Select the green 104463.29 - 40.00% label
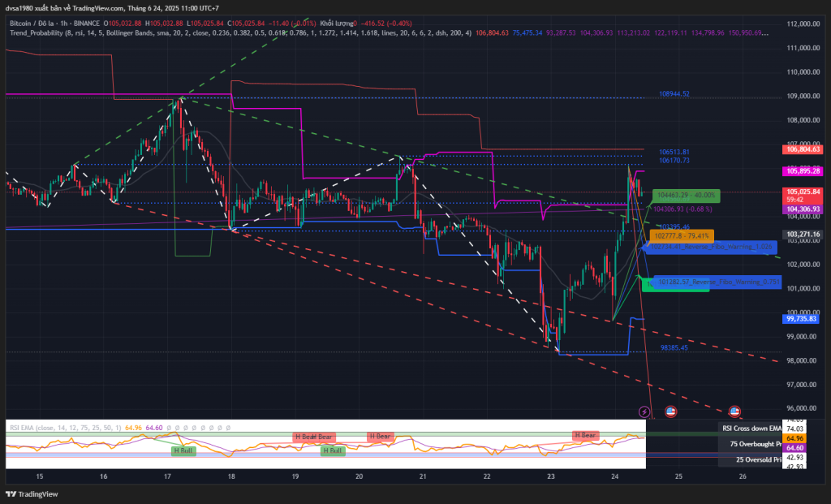Screen dimensions: 831x504 click(x=686, y=196)
